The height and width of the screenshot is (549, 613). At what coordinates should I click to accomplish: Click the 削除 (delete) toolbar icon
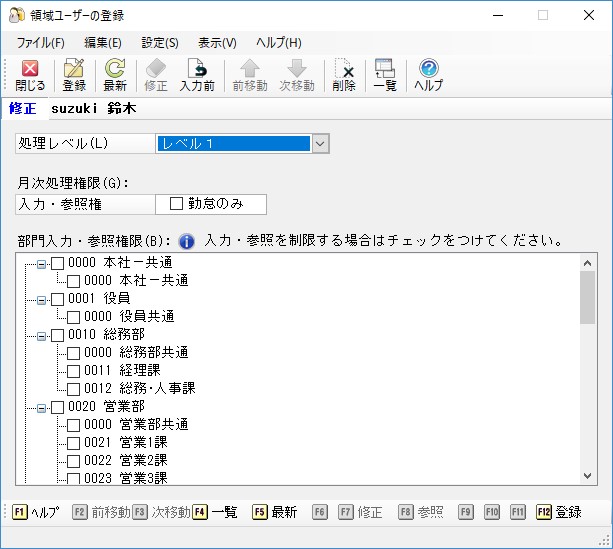[344, 75]
